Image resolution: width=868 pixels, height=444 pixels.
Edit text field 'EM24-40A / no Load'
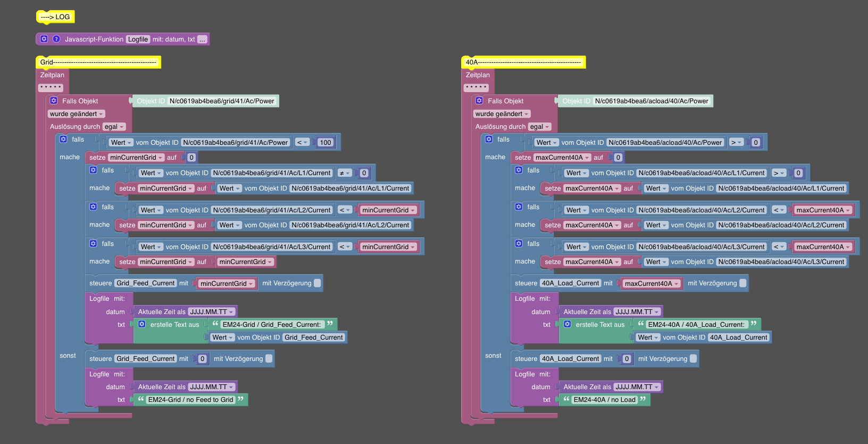click(x=605, y=400)
